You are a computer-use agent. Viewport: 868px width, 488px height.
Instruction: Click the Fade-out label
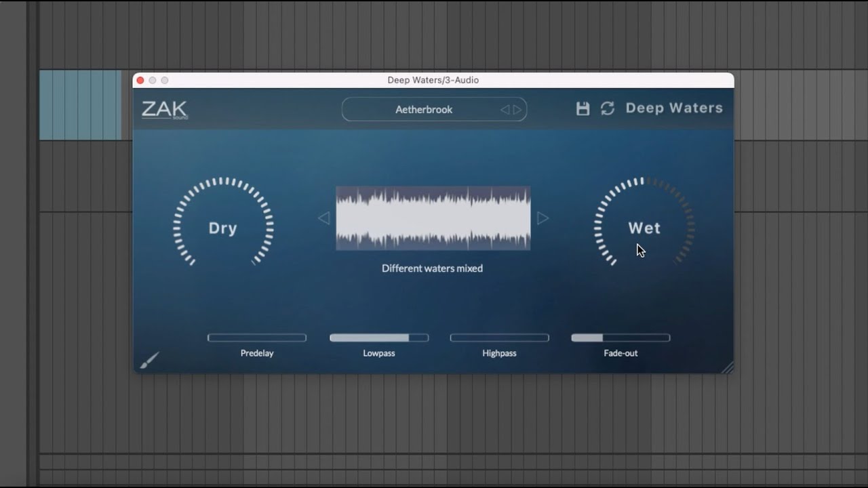coord(620,353)
